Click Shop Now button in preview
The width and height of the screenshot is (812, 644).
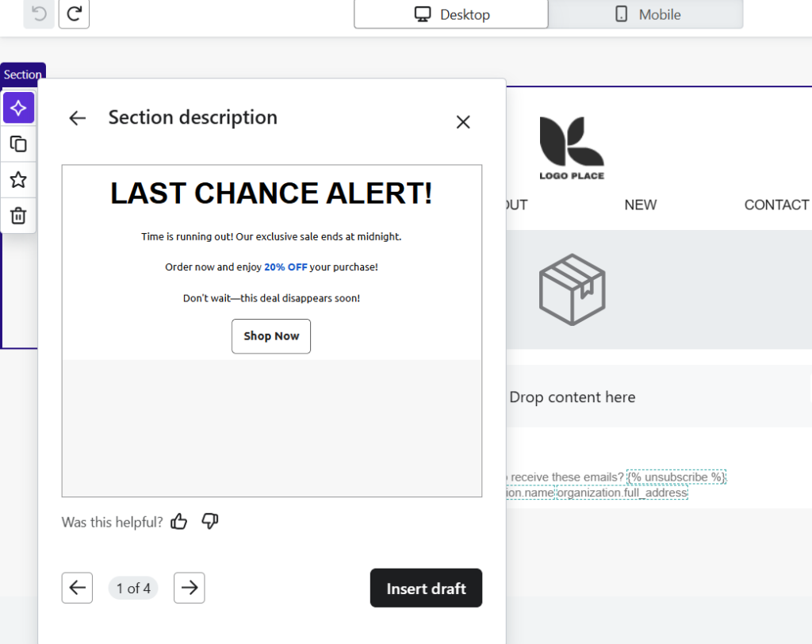[271, 336]
